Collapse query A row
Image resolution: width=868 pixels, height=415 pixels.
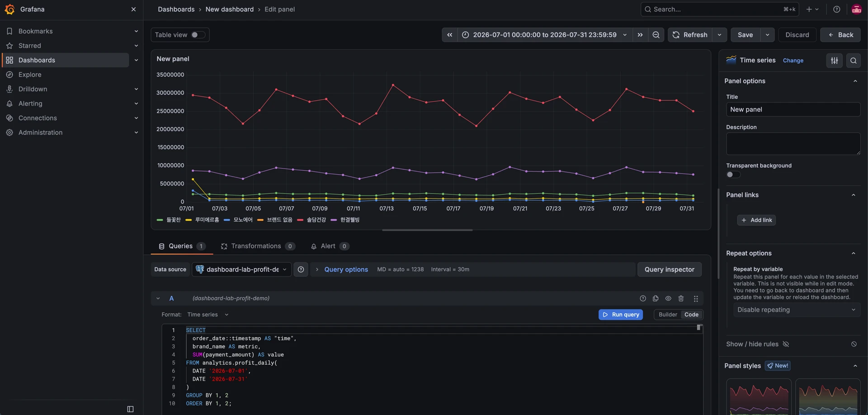click(158, 298)
